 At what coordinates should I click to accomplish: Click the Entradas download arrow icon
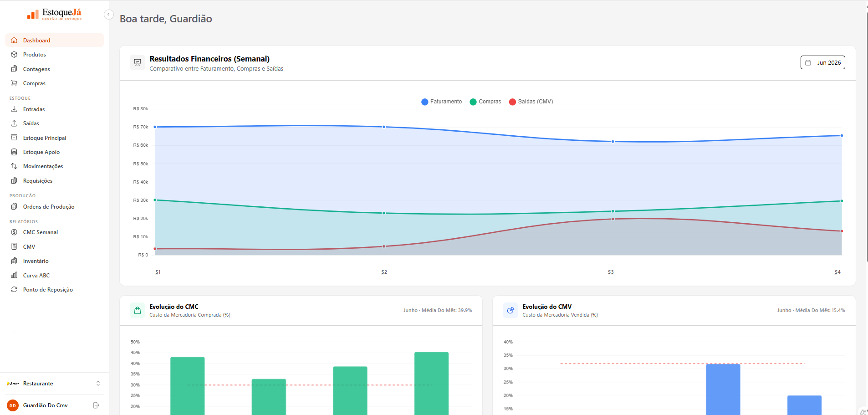14,109
